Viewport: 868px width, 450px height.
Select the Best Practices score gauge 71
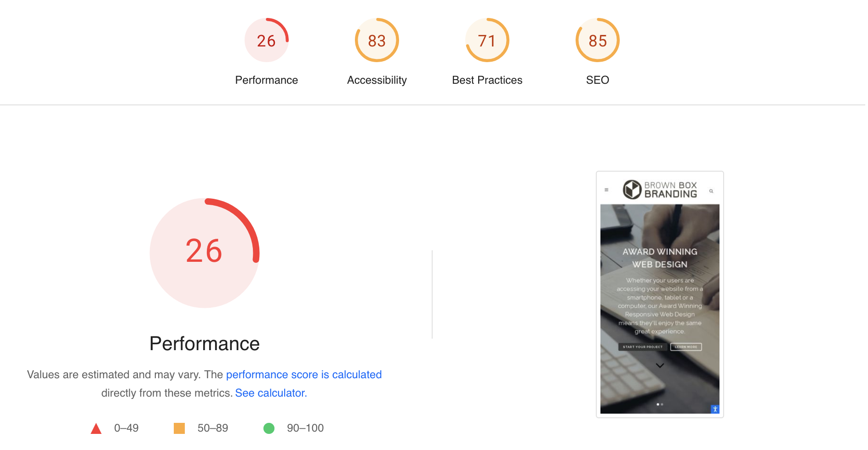coord(487,40)
